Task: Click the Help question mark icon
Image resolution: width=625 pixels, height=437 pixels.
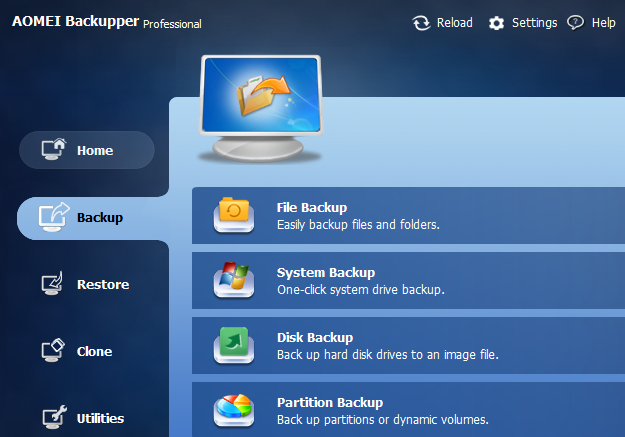Action: pyautogui.click(x=575, y=23)
